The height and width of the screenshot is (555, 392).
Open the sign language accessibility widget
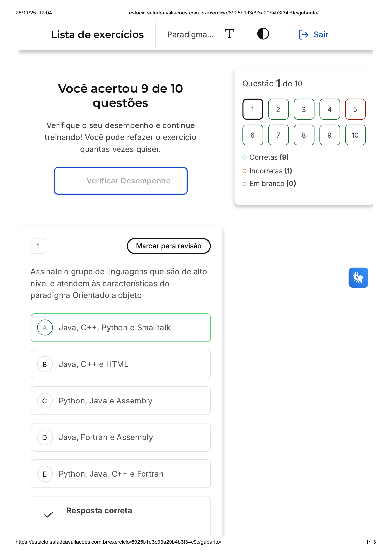click(358, 278)
